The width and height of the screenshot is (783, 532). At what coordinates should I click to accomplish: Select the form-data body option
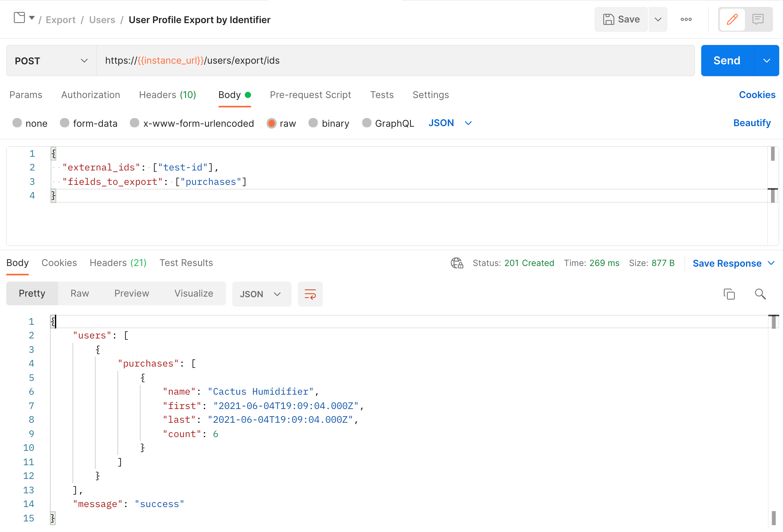coord(64,123)
